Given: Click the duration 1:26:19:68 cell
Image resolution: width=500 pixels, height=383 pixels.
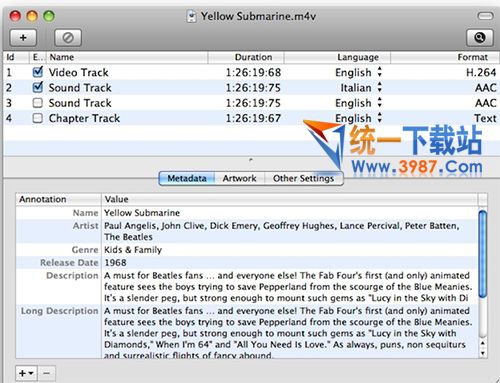Looking at the screenshot, I should pyautogui.click(x=253, y=72).
